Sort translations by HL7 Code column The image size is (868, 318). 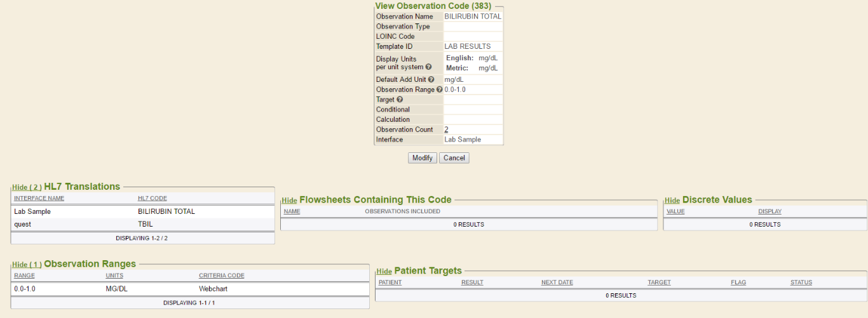tap(152, 199)
